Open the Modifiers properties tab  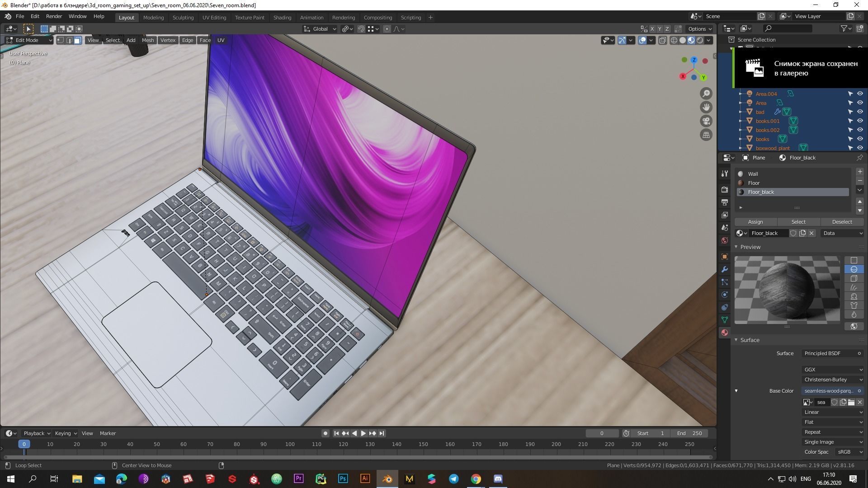[725, 269]
